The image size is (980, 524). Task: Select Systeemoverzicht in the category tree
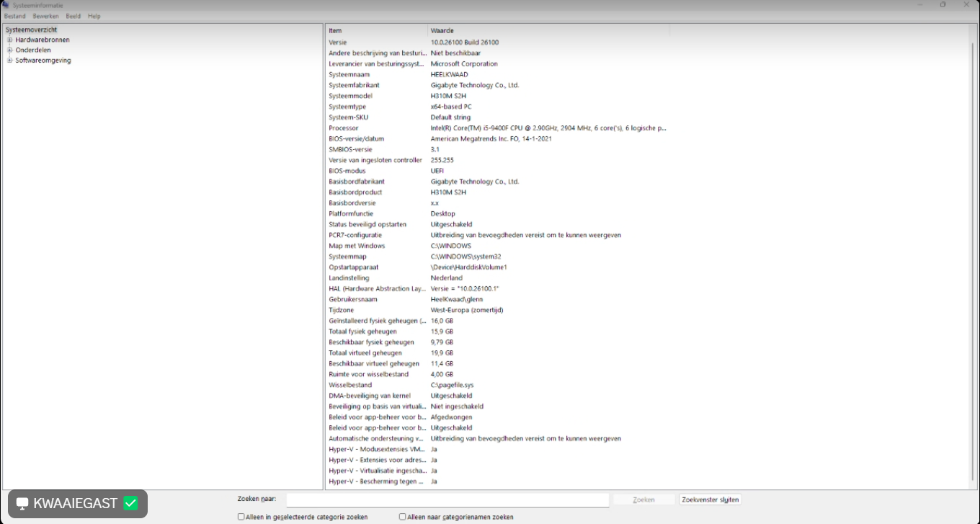31,30
